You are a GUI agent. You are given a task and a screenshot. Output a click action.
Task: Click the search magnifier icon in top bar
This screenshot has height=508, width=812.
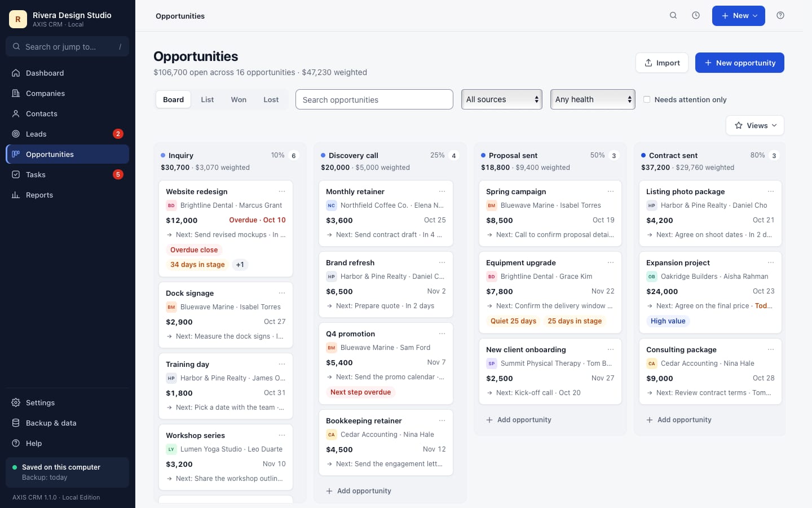click(673, 16)
